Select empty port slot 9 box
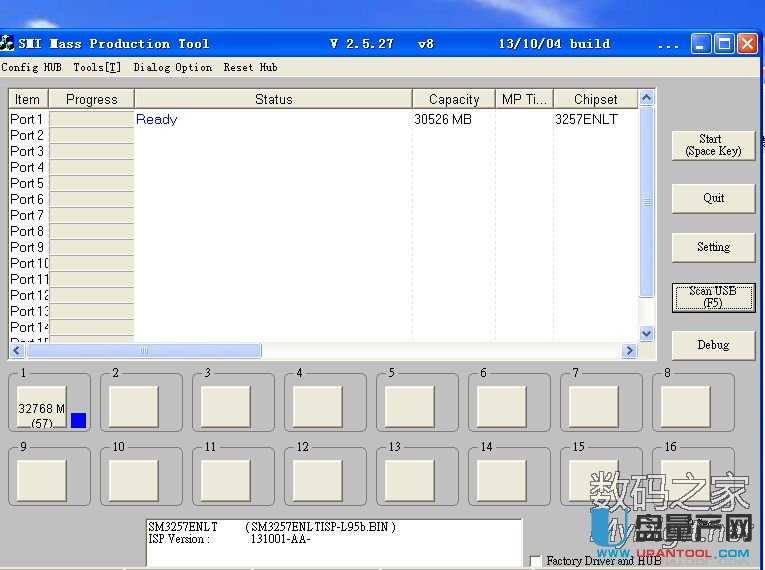Screen dimensions: 765x570 click(42, 480)
